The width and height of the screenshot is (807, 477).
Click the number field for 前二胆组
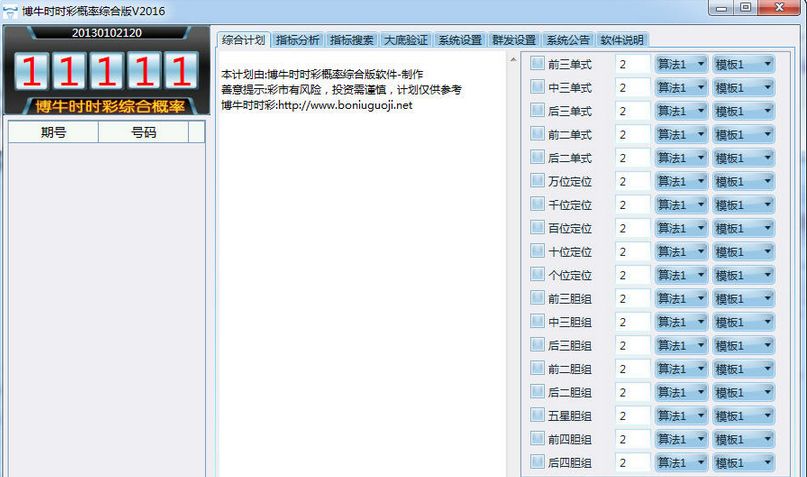[x=633, y=369]
